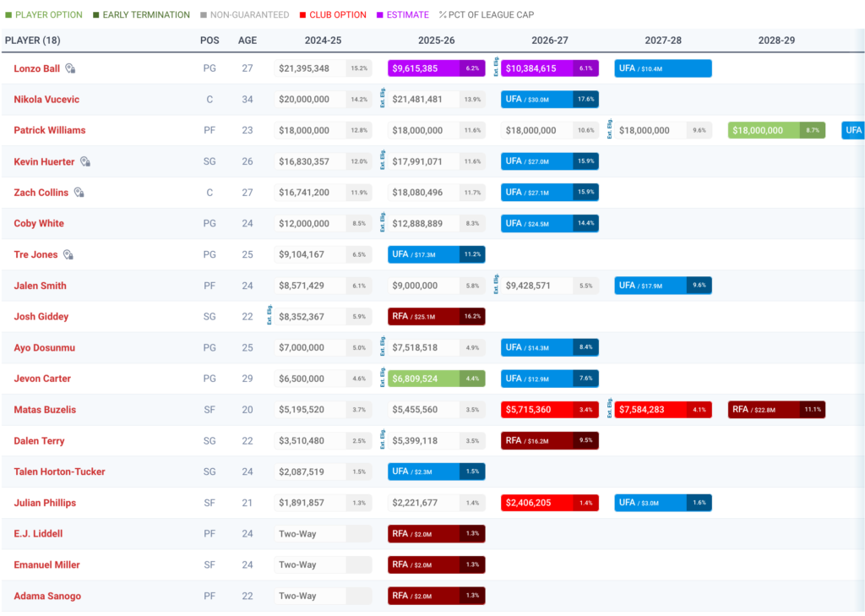This screenshot has width=865, height=616.
Task: Click Josh Giddey's 2025-26 RFA badge
Action: (x=436, y=317)
